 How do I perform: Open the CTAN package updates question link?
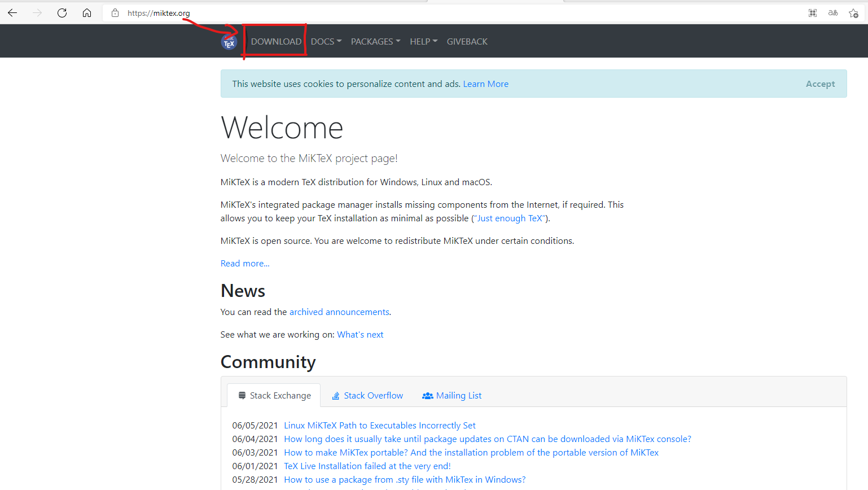point(487,439)
